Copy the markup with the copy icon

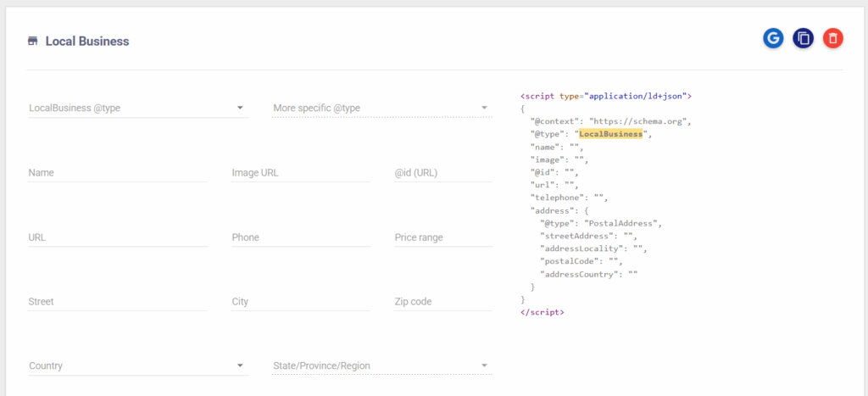[804, 38]
